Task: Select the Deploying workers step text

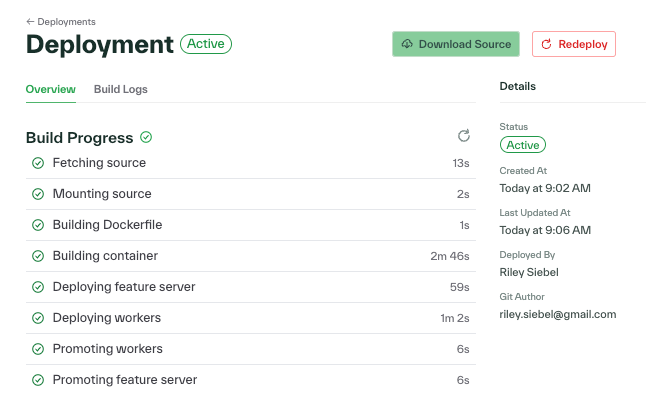Action: (107, 318)
